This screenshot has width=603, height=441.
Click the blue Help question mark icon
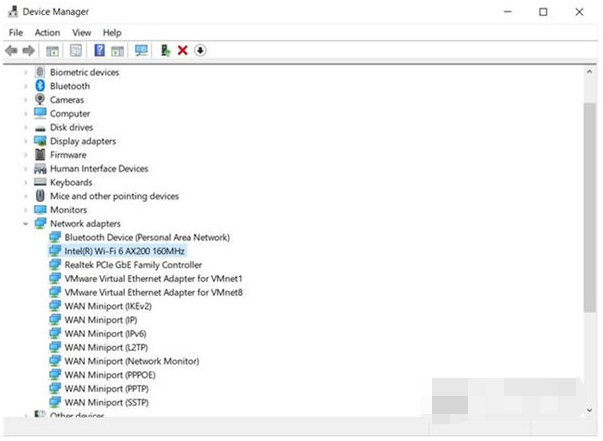tap(99, 50)
